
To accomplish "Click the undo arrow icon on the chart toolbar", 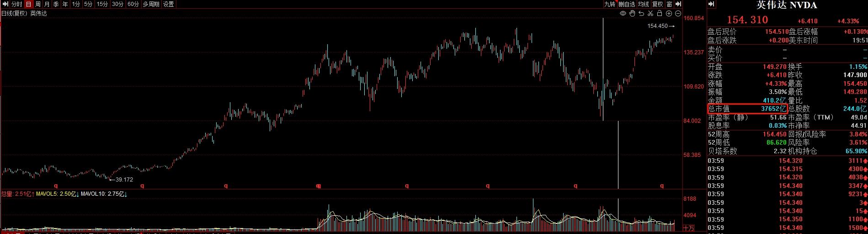I will point(642,14).
